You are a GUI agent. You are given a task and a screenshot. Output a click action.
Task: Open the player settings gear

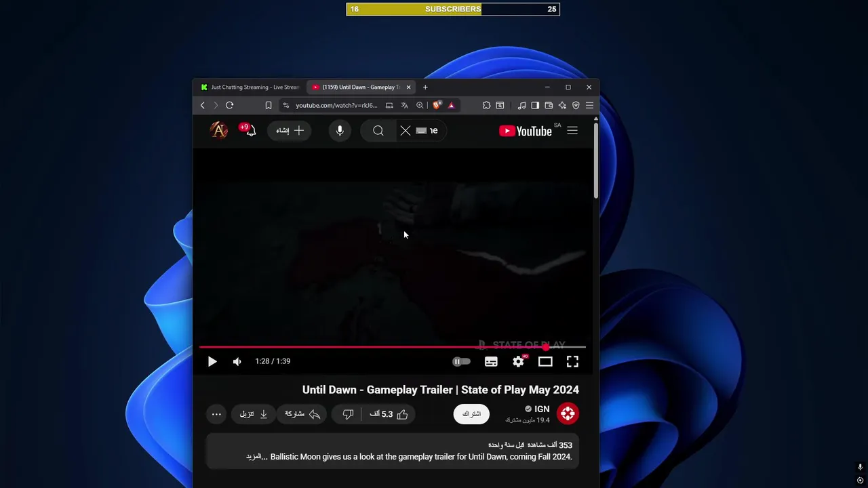point(518,362)
